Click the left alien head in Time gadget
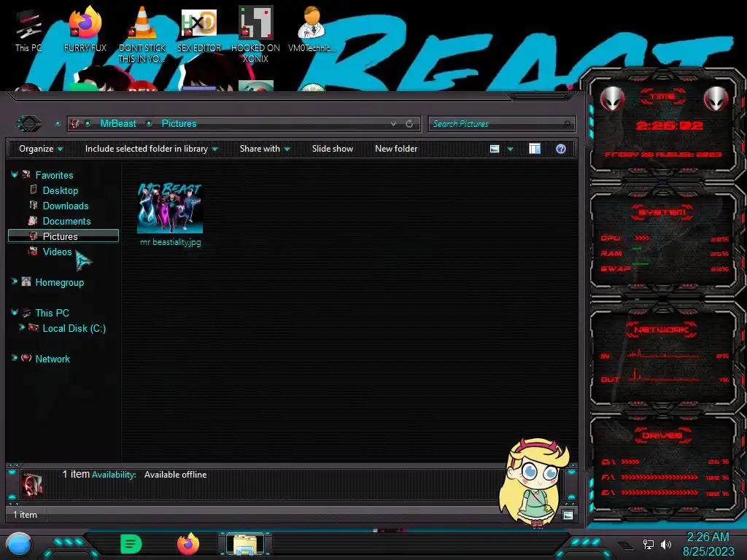747x560 pixels. (612, 99)
